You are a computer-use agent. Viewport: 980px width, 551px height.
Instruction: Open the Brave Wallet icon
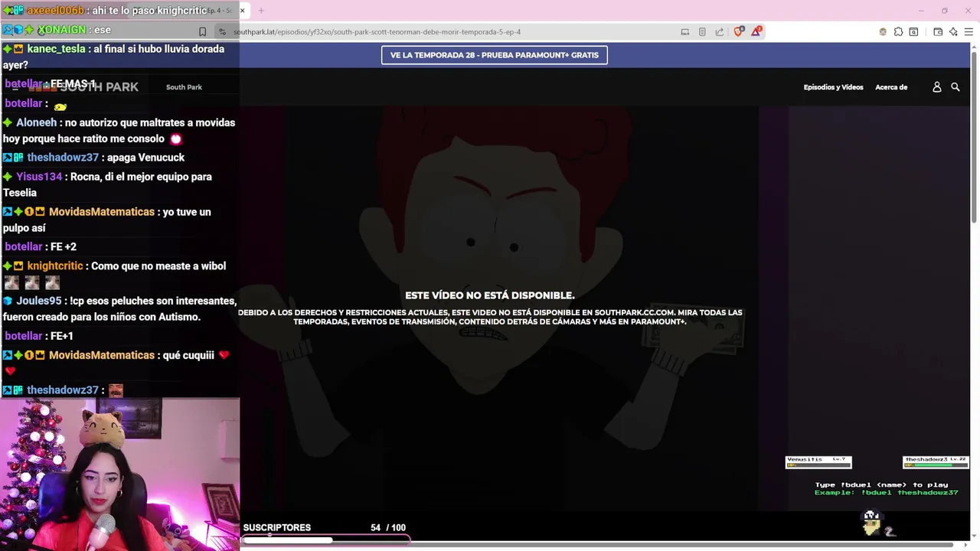click(938, 31)
